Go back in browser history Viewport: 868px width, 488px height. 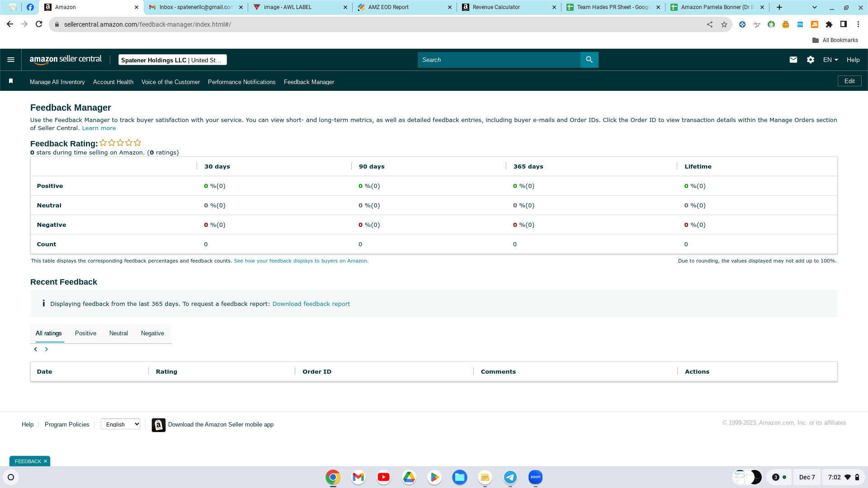[x=10, y=24]
